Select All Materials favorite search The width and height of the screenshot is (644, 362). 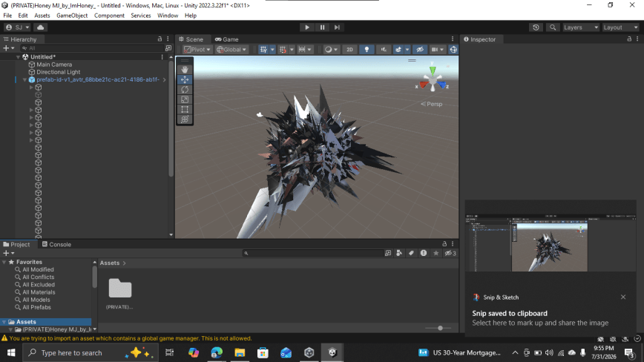[x=39, y=292]
